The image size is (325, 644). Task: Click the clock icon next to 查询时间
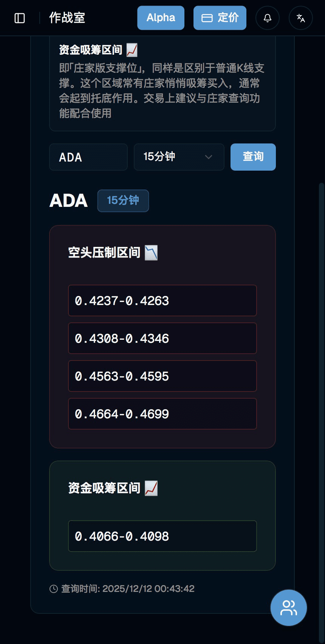(x=54, y=589)
